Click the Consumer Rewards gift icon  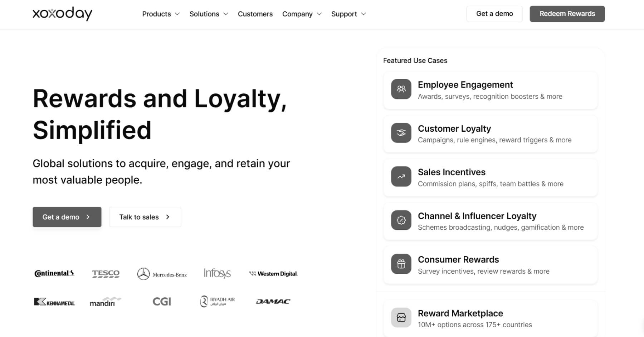click(x=401, y=264)
